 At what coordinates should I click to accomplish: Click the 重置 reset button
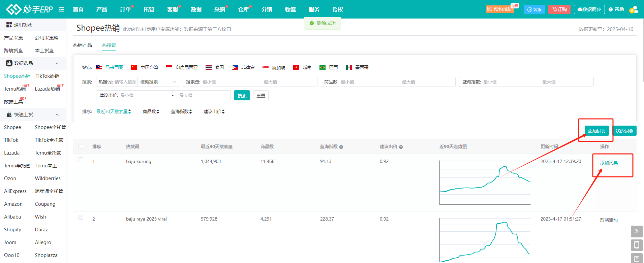261,95
